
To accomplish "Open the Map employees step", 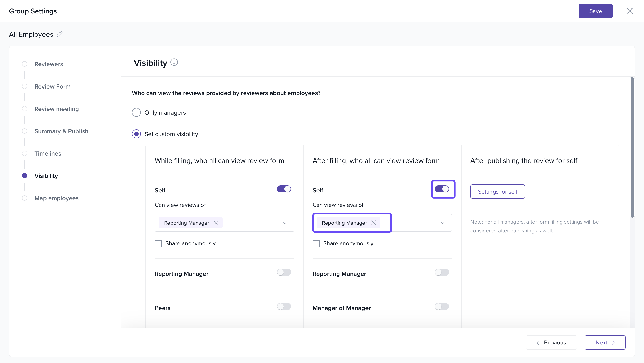I will (56, 198).
